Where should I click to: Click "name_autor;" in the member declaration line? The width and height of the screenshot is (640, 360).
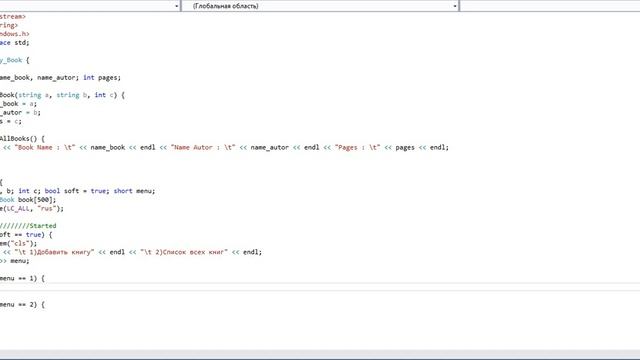tap(58, 78)
